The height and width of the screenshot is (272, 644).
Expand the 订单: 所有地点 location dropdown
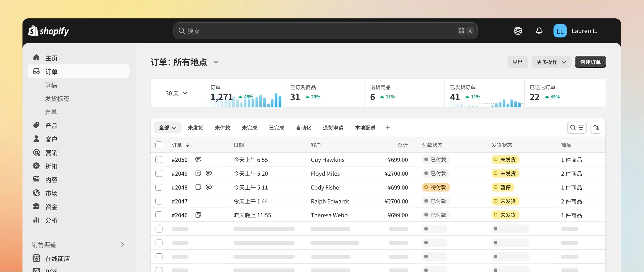point(216,62)
